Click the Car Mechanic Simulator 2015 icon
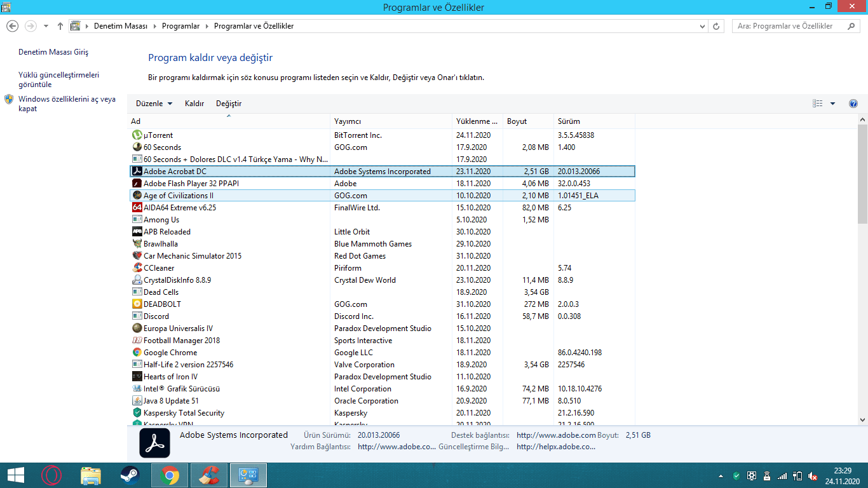This screenshot has height=488, width=868. pyautogui.click(x=137, y=255)
